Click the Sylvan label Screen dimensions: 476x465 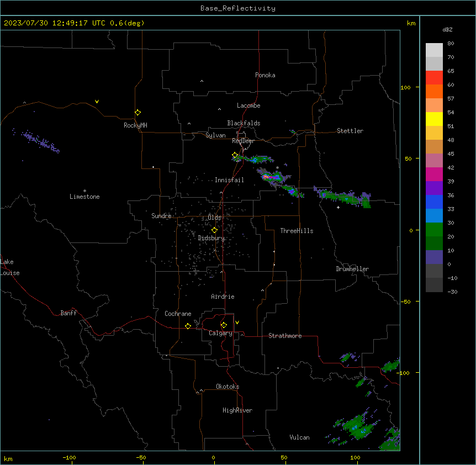[x=215, y=135]
